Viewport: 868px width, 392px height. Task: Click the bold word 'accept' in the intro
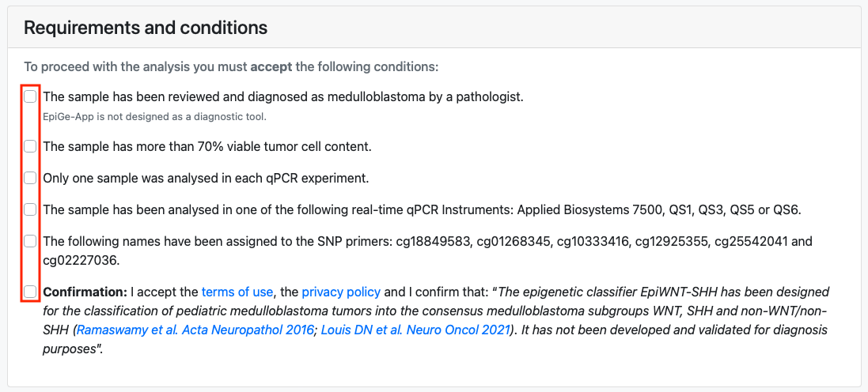pyautogui.click(x=271, y=67)
